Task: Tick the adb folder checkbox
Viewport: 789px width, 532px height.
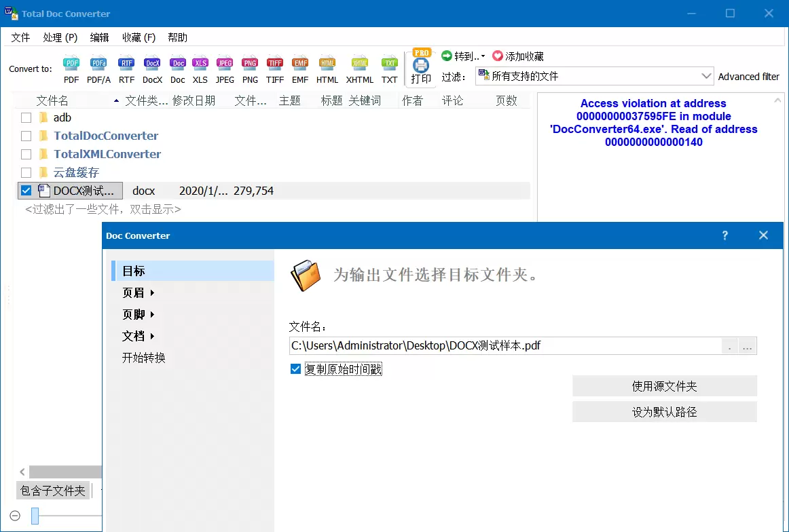Action: 26,117
